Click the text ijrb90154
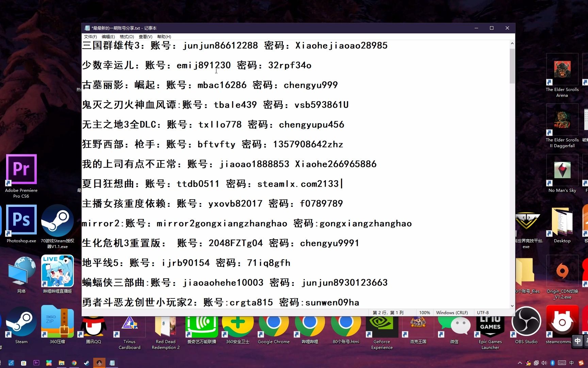This screenshot has width=588, height=368. pyautogui.click(x=185, y=263)
